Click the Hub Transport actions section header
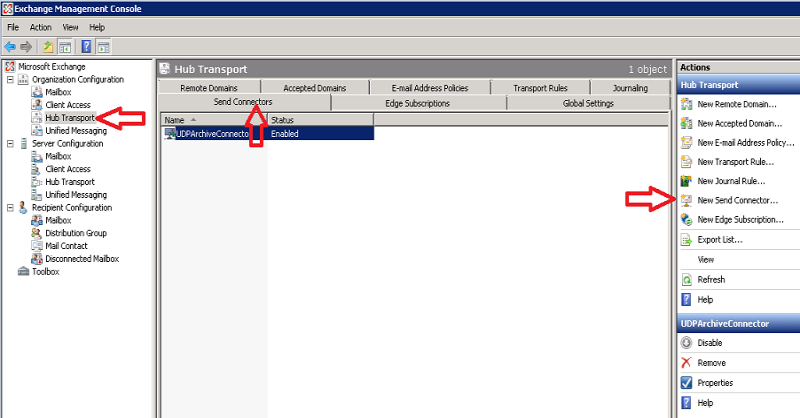This screenshot has width=800, height=418. tap(738, 85)
